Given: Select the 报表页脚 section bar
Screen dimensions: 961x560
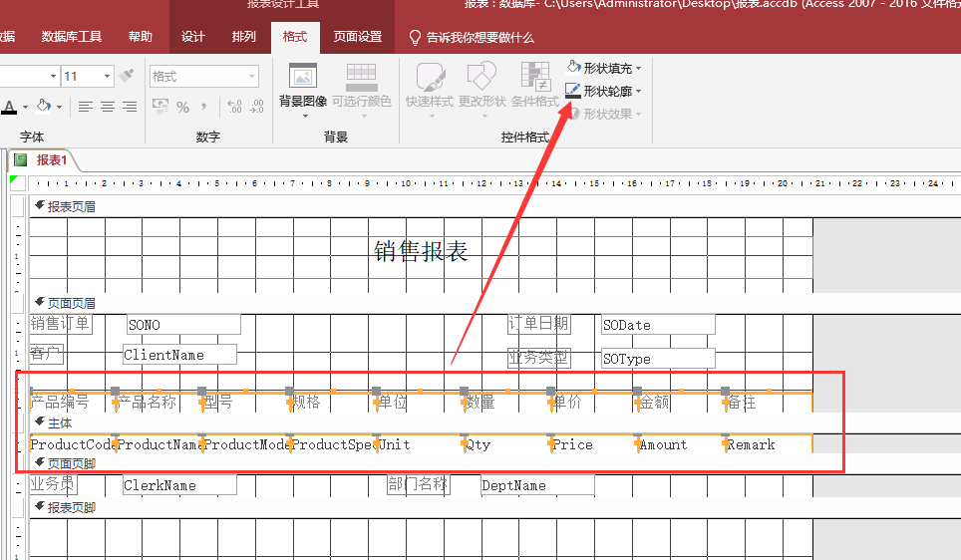Looking at the screenshot, I should (494, 507).
